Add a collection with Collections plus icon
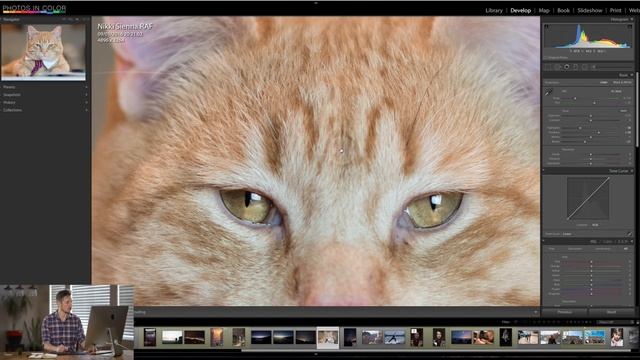640x360 pixels. click(86, 110)
